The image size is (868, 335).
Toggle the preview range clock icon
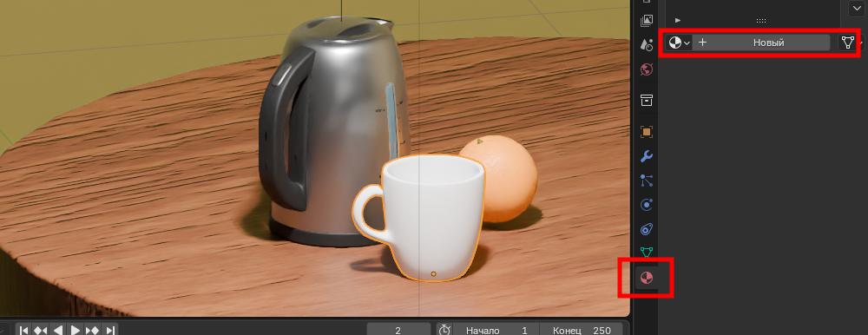[444, 330]
